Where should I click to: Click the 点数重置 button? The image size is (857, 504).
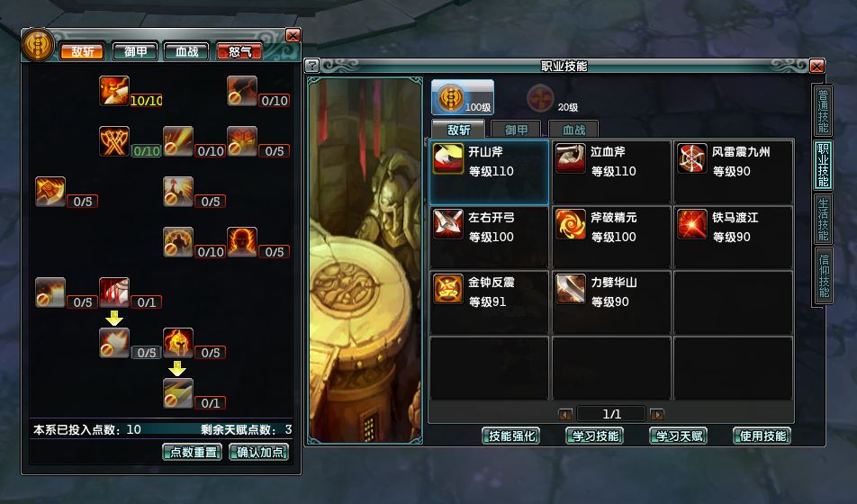(193, 452)
